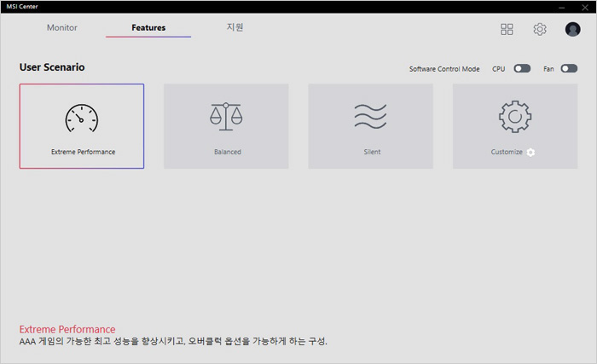
Task: Click the Balanced card label
Action: [x=228, y=152]
